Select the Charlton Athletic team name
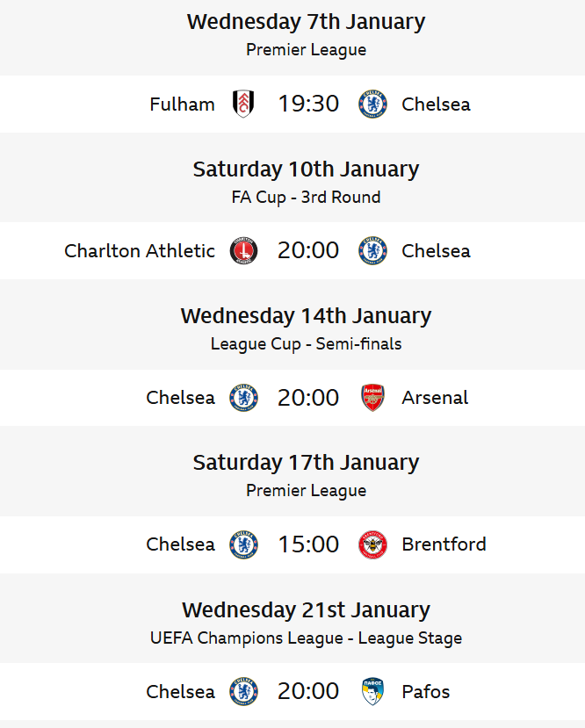This screenshot has width=585, height=728. 140,251
